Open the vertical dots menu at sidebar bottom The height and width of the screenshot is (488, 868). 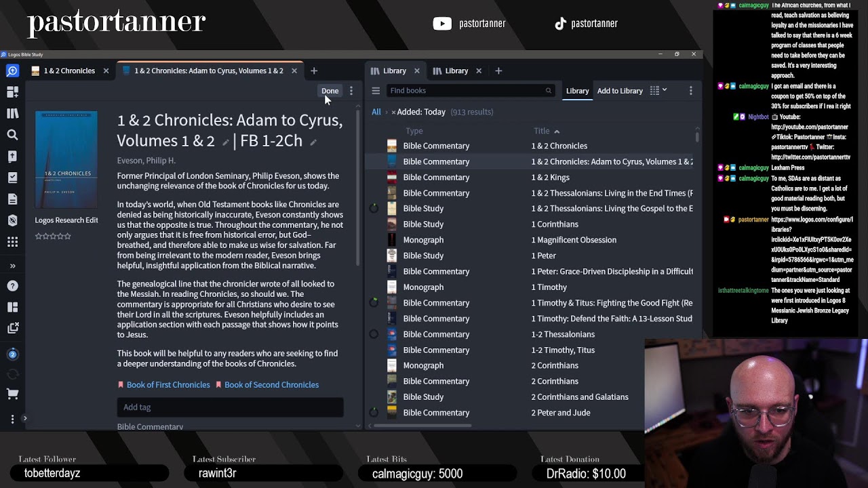[x=12, y=419]
